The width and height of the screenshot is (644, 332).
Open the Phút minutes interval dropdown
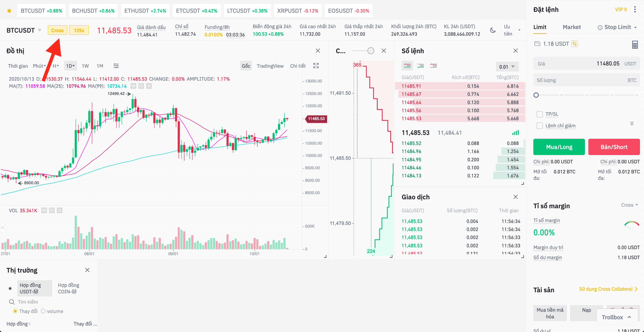tap(39, 66)
